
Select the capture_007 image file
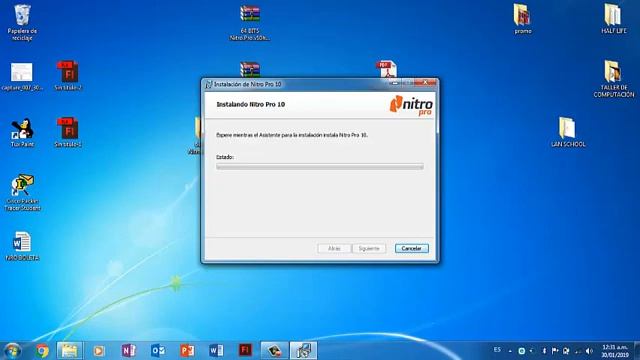22,77
